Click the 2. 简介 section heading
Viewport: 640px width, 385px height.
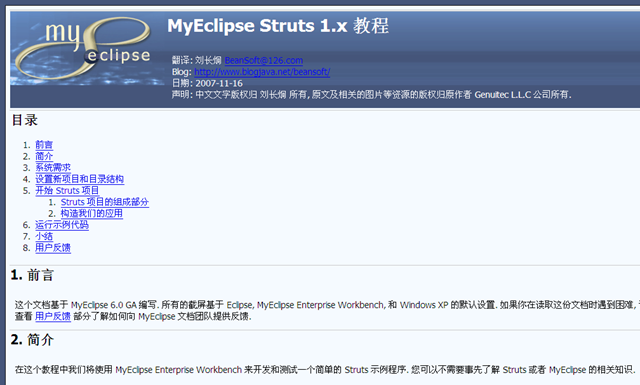click(32, 340)
